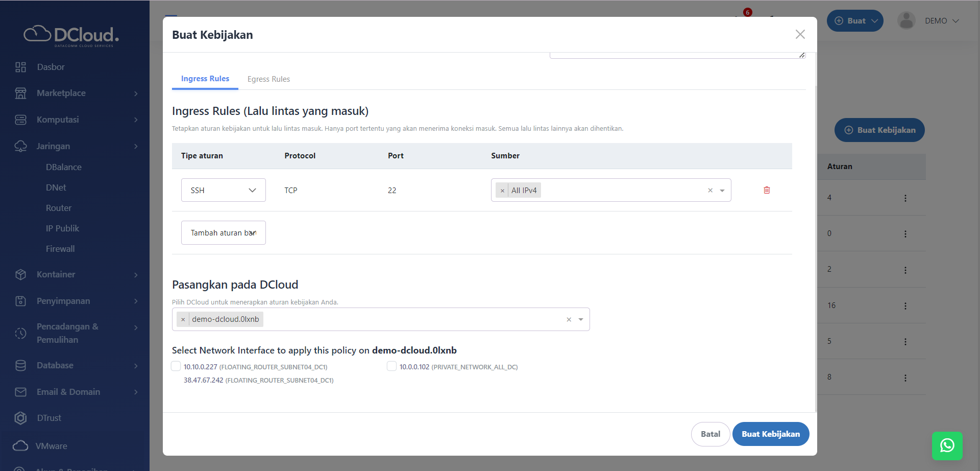Click inside the DCloud selection input field
The image size is (980, 471).
coord(408,319)
